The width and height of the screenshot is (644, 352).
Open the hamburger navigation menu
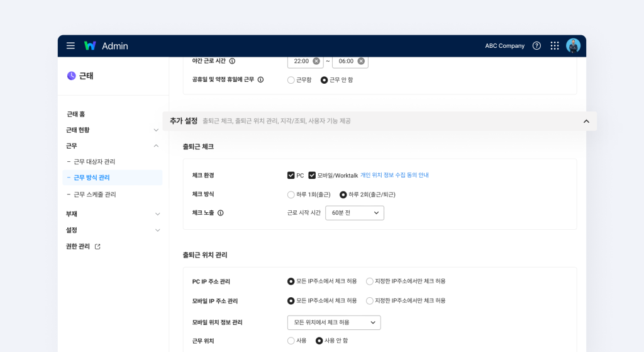(x=70, y=45)
